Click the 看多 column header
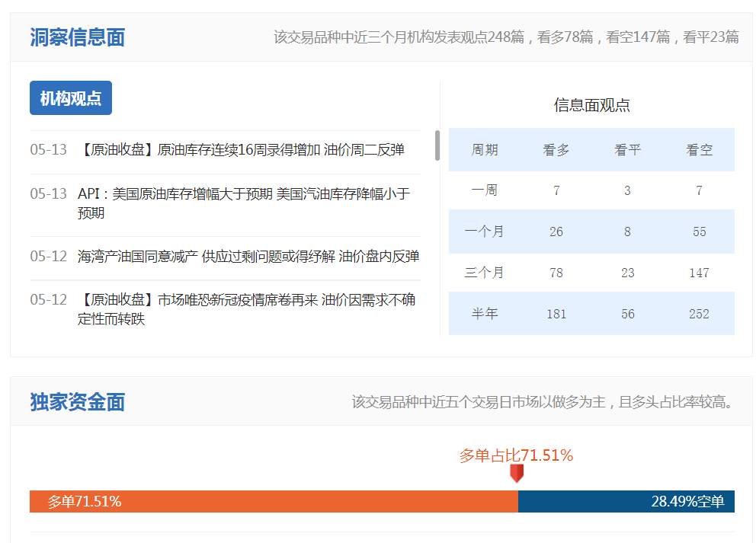The width and height of the screenshot is (756, 543). pos(556,150)
